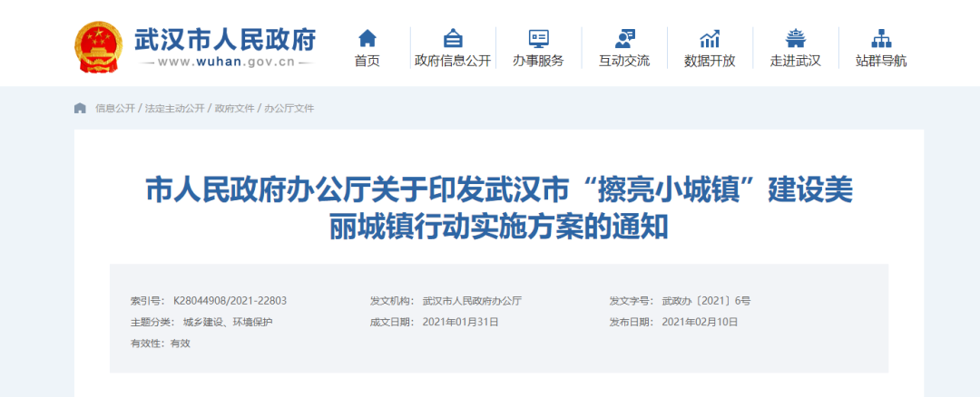Image resolution: width=980 pixels, height=397 pixels.
Task: Click the document icon above 政府信息公开
Action: (x=452, y=38)
